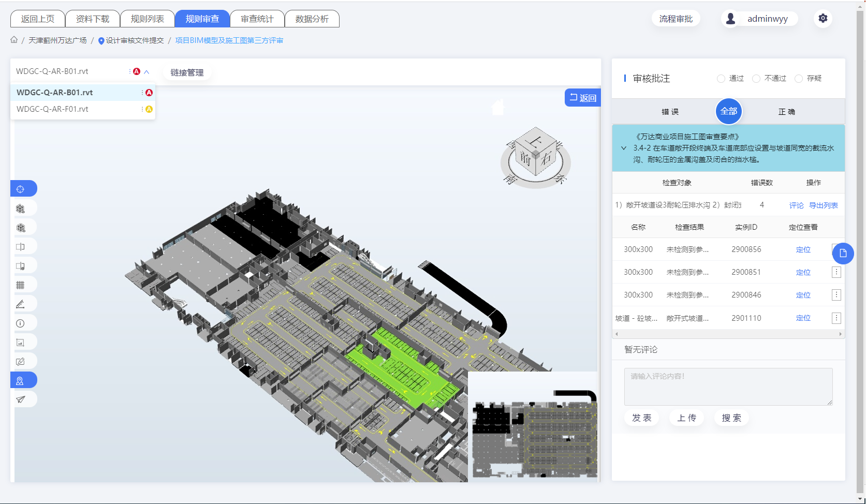Viewport: 866px width, 504px height.
Task: Select the 不通过 radio button
Action: 756,79
